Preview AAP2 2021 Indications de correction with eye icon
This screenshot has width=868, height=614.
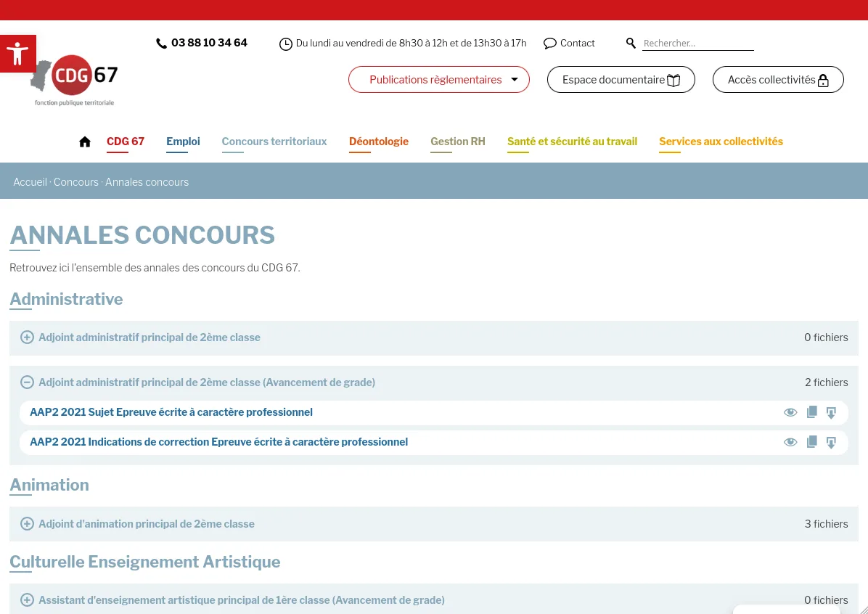point(790,443)
